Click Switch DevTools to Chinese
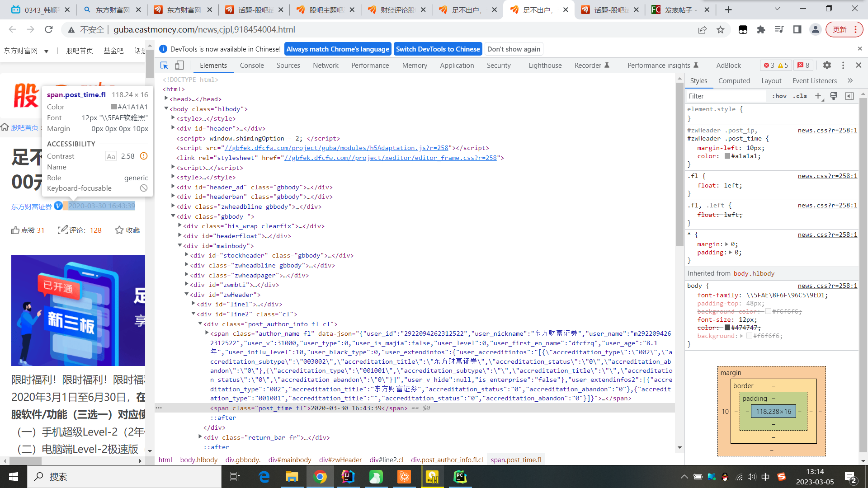Screen dimensions: 868x488 coord(438,49)
